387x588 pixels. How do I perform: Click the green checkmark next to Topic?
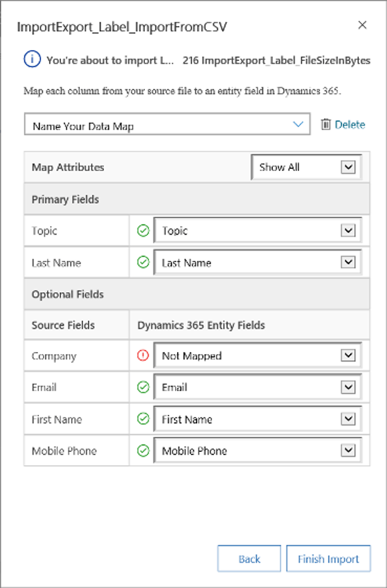coord(142,230)
